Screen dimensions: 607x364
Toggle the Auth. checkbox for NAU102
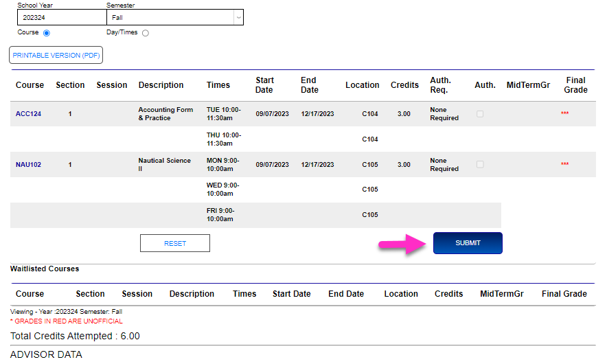pyautogui.click(x=480, y=165)
